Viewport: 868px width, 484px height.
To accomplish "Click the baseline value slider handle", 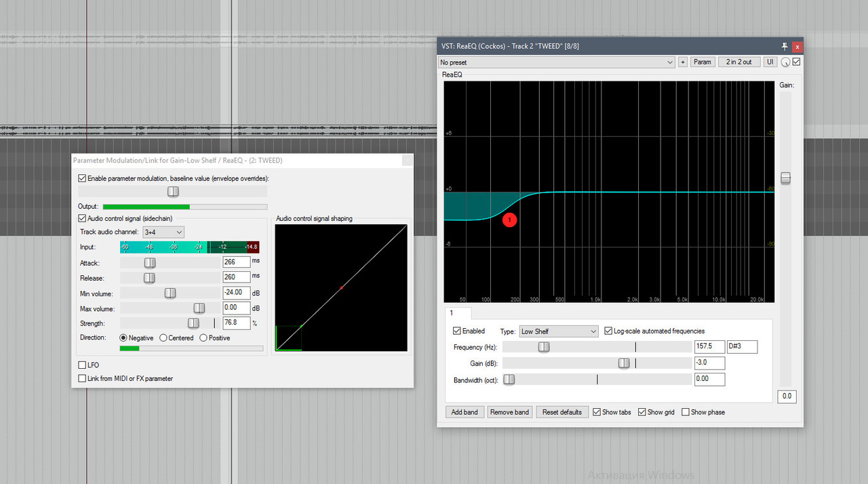I will [174, 192].
